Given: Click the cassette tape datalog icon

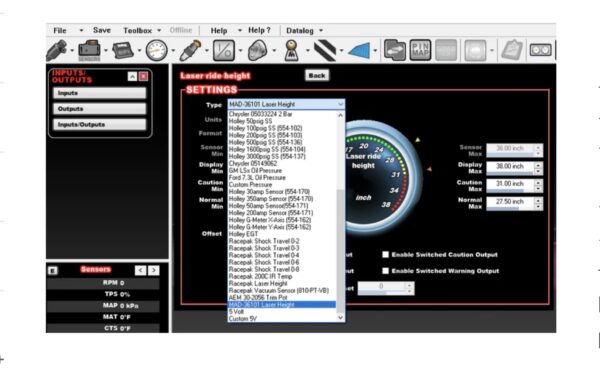Looking at the screenshot, I should pos(540,50).
